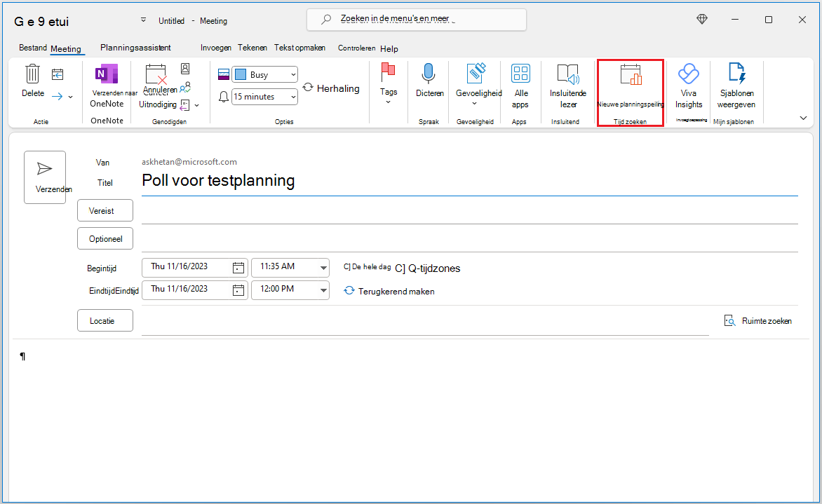The height and width of the screenshot is (504, 822).
Task: Click the sender email askhetan@microsoft.com
Action: [189, 162]
